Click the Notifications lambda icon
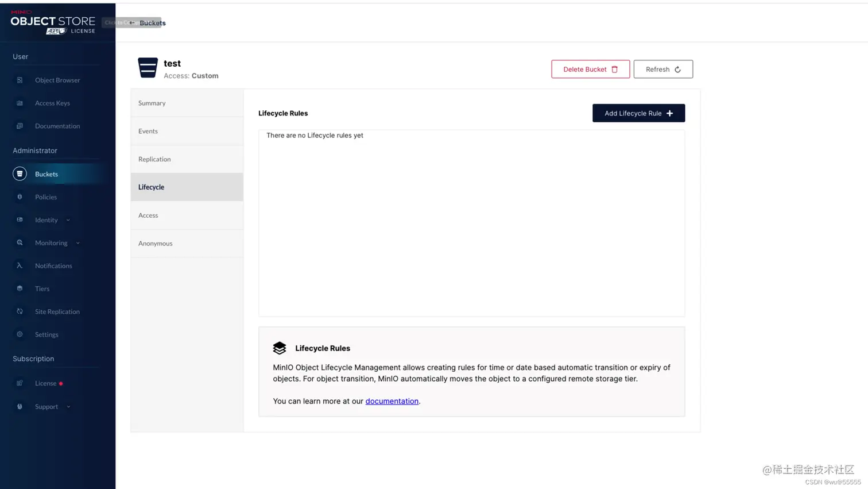 pos(20,265)
